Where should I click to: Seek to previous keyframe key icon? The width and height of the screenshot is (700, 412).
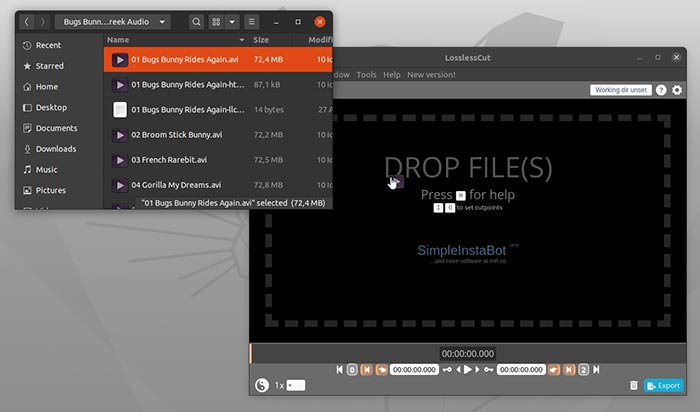[x=447, y=370]
